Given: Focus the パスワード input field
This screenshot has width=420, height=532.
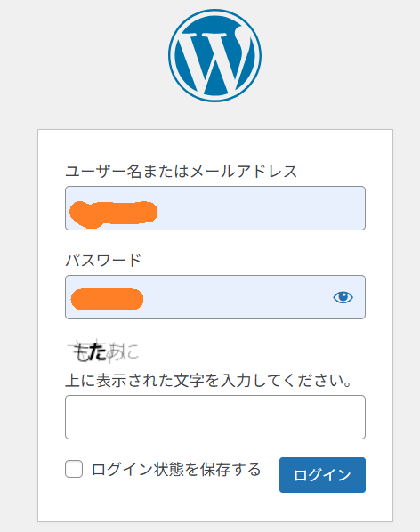Looking at the screenshot, I should tap(215, 297).
